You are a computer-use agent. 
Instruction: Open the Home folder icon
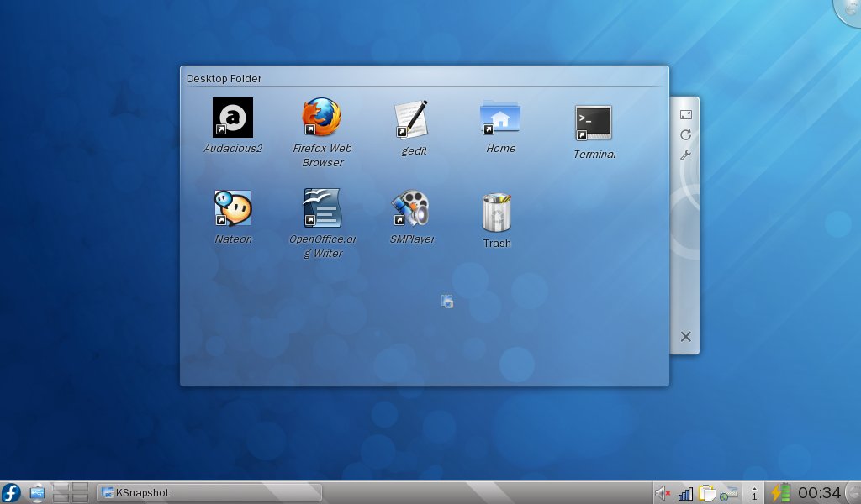[x=499, y=117]
